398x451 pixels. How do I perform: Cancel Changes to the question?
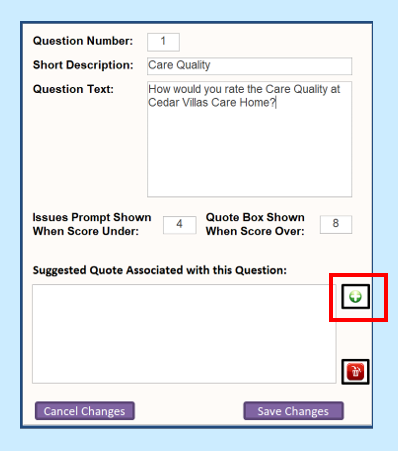[x=85, y=411]
